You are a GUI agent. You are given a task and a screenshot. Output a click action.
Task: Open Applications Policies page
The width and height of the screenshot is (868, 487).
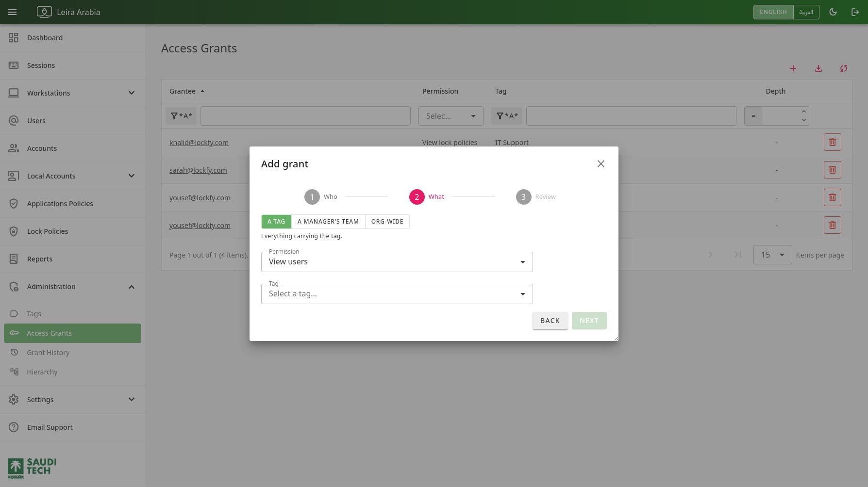pos(72,204)
